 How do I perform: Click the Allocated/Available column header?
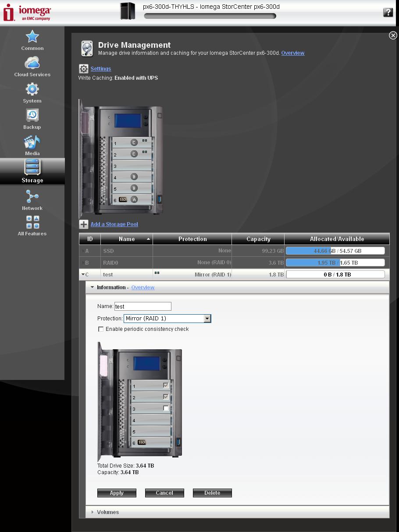[337, 239]
